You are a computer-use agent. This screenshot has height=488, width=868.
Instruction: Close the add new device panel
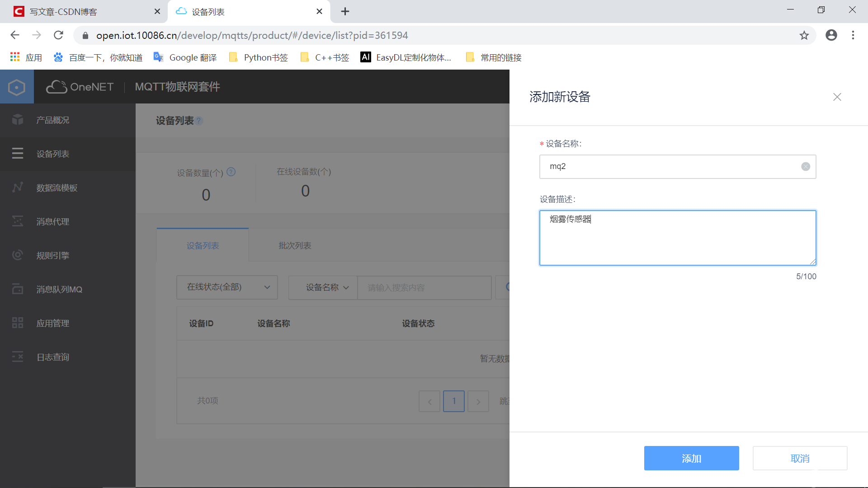[x=837, y=97]
